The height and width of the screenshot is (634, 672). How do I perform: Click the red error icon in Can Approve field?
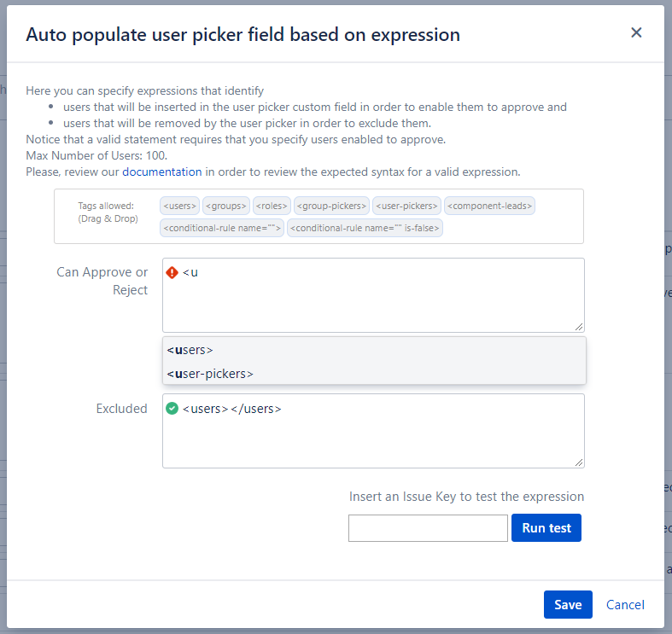172,272
